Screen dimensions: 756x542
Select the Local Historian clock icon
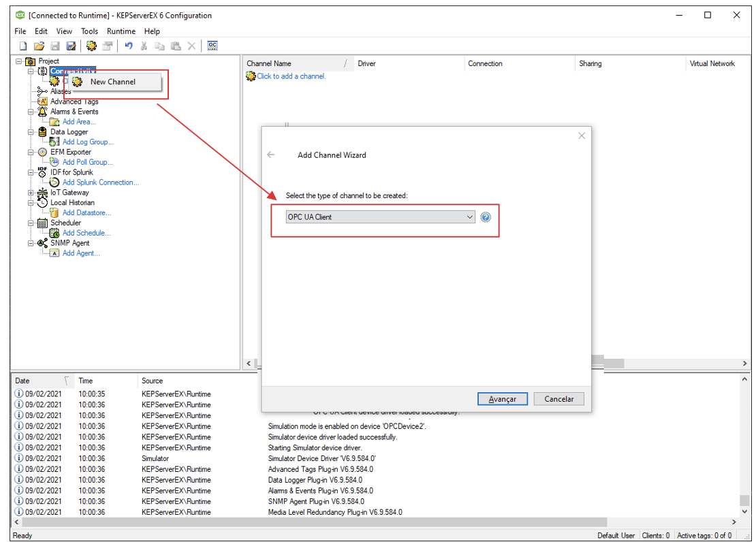click(x=42, y=202)
